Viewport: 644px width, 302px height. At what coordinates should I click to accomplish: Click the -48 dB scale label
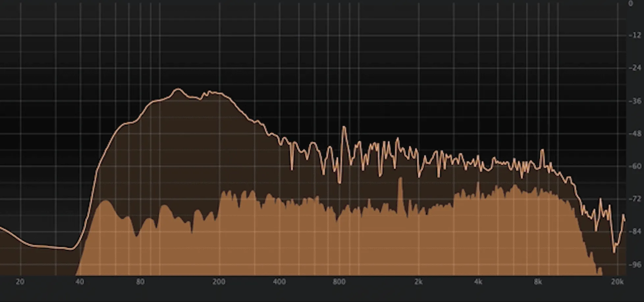click(635, 134)
